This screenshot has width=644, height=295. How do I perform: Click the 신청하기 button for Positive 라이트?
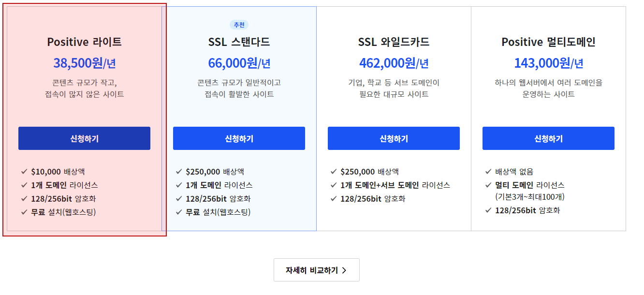pyautogui.click(x=84, y=138)
